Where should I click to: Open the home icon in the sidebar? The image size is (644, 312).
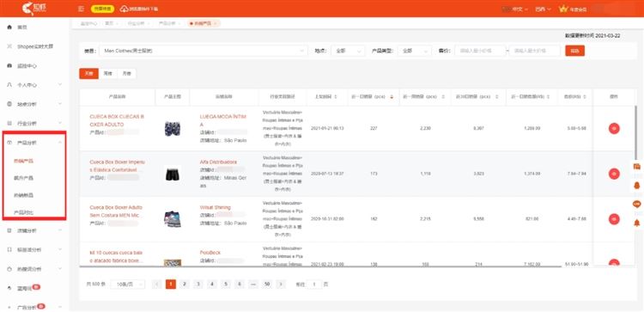pyautogui.click(x=9, y=28)
